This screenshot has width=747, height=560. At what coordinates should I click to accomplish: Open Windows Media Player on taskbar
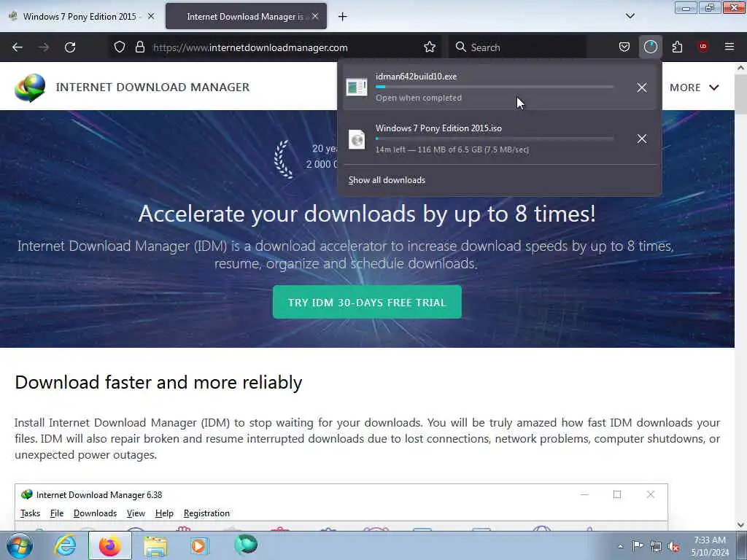pyautogui.click(x=199, y=545)
